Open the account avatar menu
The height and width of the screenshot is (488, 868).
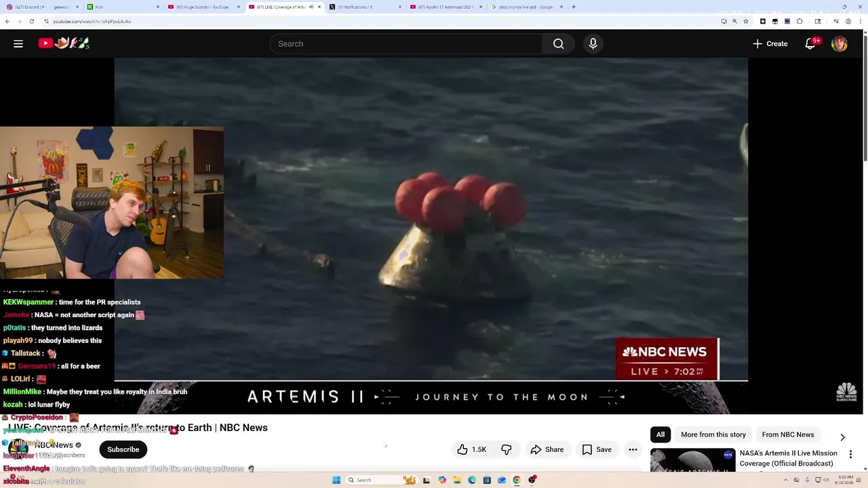tap(840, 43)
